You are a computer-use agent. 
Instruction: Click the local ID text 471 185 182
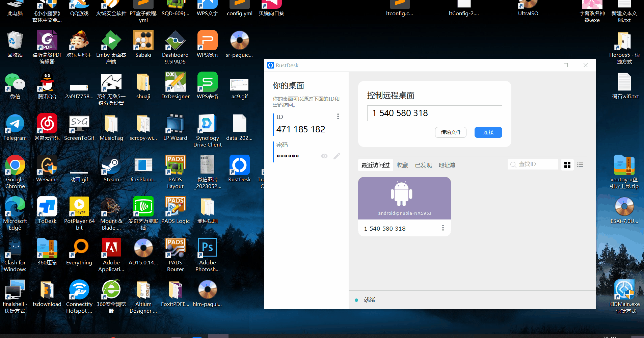coord(301,129)
